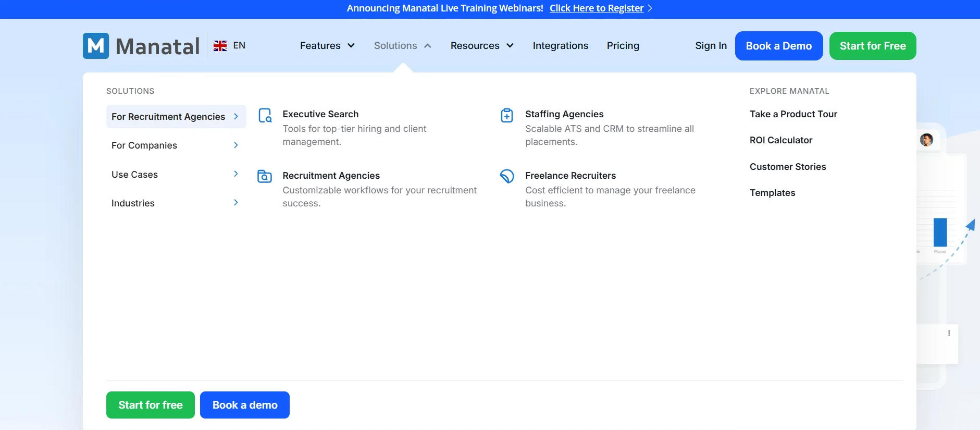Viewport: 980px width, 430px height.
Task: Click Start for free button in dropdown
Action: (x=151, y=405)
